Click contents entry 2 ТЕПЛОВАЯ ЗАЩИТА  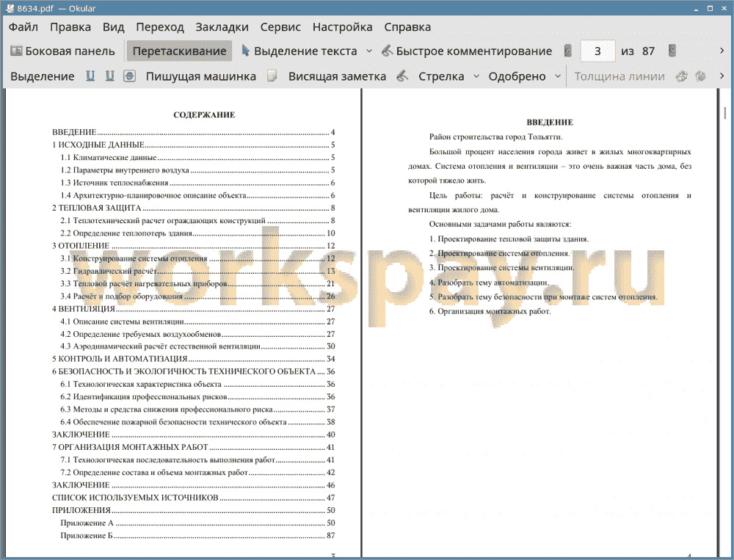pos(193,208)
